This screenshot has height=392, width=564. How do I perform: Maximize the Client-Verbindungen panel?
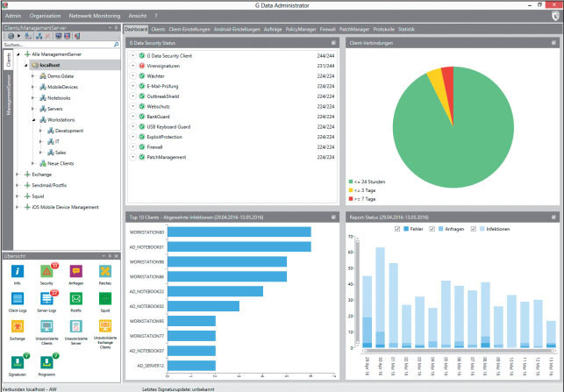553,43
